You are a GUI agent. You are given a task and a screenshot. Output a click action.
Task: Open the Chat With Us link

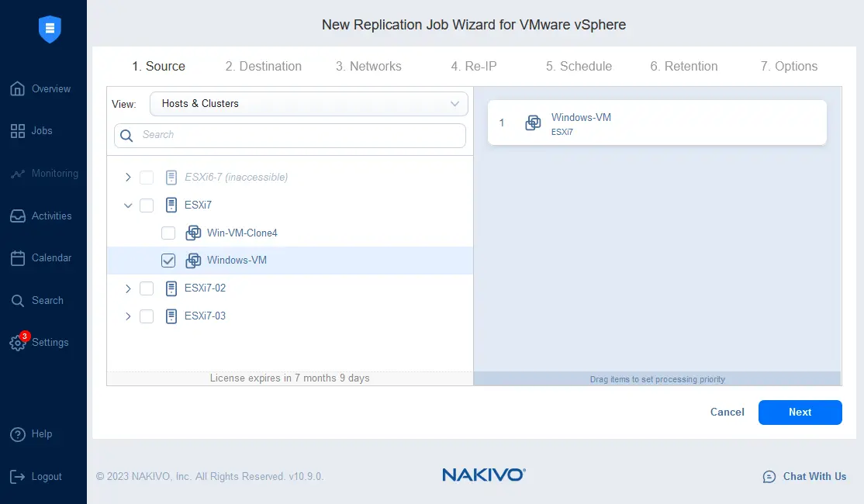coord(815,477)
